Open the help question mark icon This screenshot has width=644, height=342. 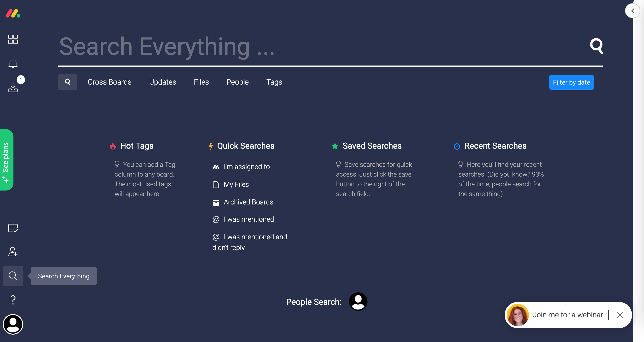[x=13, y=300]
